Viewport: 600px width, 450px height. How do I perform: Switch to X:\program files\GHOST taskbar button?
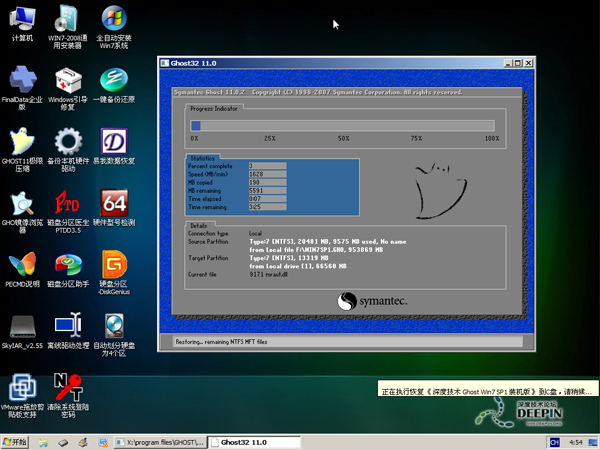tap(160, 442)
